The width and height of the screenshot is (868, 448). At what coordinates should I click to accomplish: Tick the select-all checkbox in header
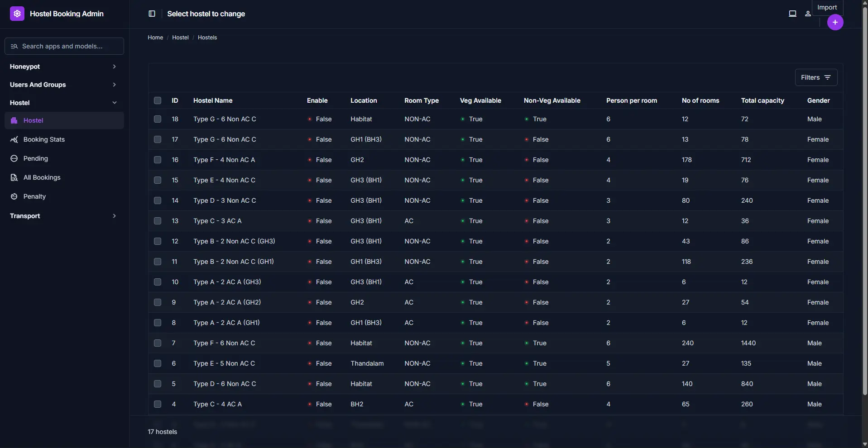158,100
